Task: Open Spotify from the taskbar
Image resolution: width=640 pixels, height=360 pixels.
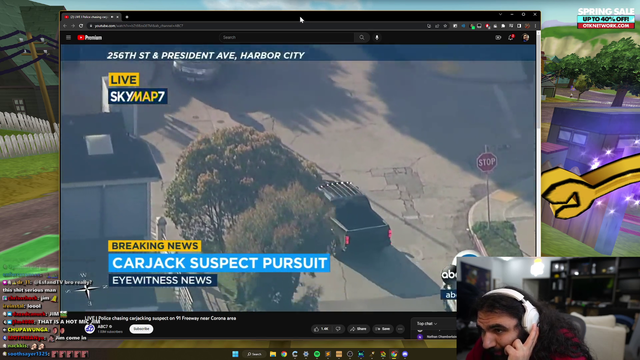Action: click(317, 354)
